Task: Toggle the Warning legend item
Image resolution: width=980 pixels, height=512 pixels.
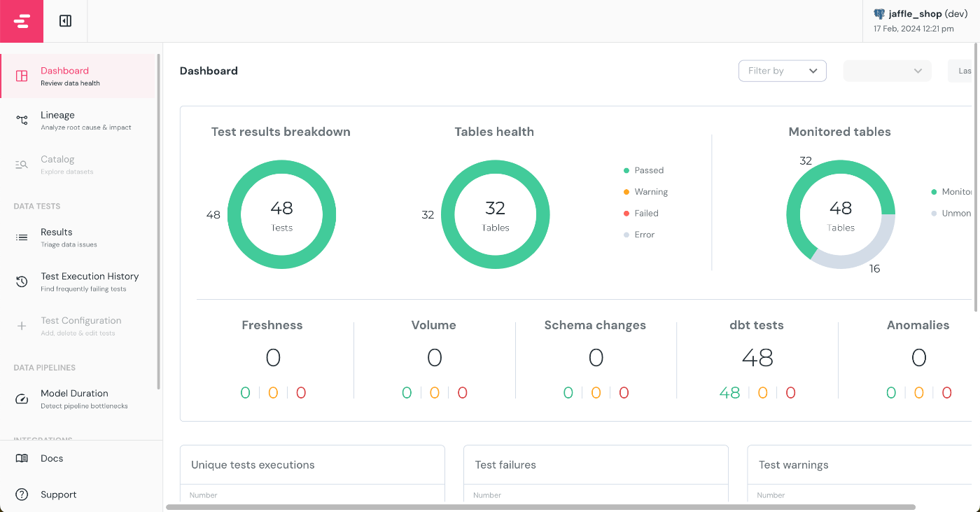Action: point(645,192)
